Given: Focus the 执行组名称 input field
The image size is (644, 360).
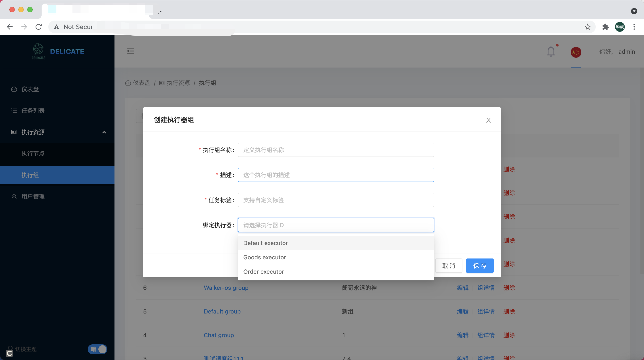Looking at the screenshot, I should point(336,150).
